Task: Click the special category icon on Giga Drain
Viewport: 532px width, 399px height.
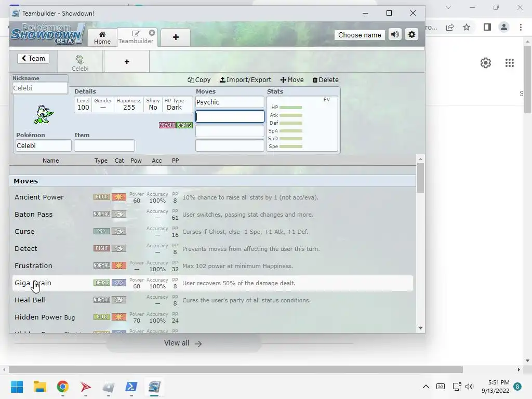Action: [x=119, y=283]
